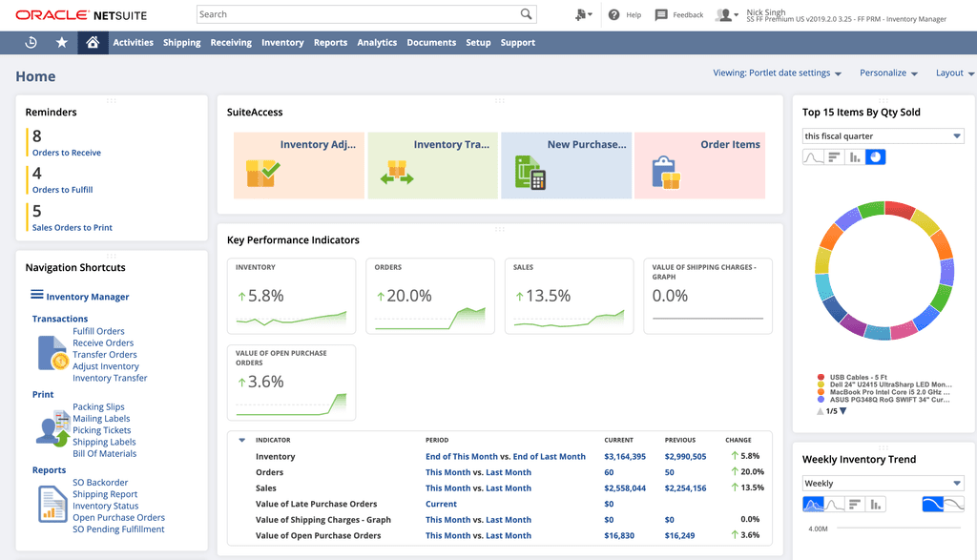Click the Order Items clipboard icon

point(665,173)
